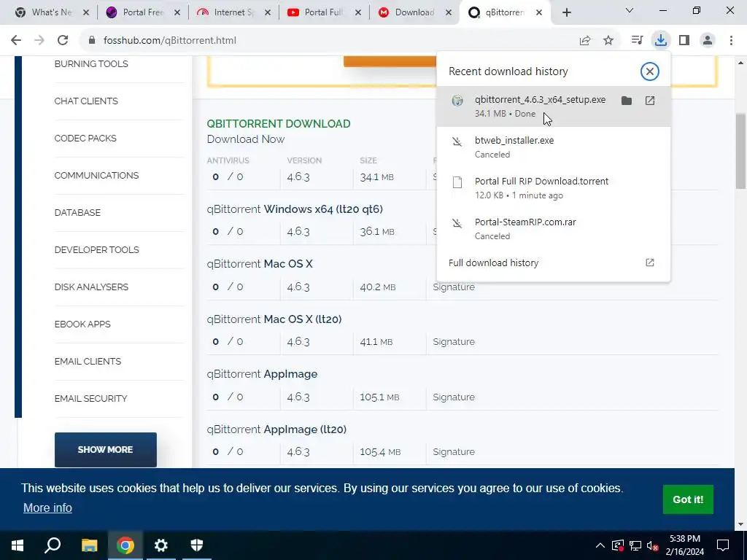Click the SHOW MORE button
The height and width of the screenshot is (560, 747).
point(105,449)
